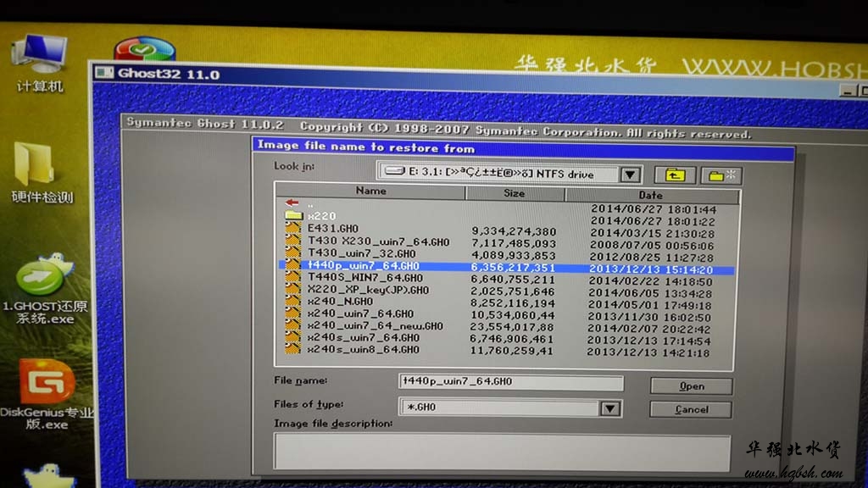This screenshot has width=868, height=488.
Task: Click the E431.GHO file icon
Action: tap(292, 228)
